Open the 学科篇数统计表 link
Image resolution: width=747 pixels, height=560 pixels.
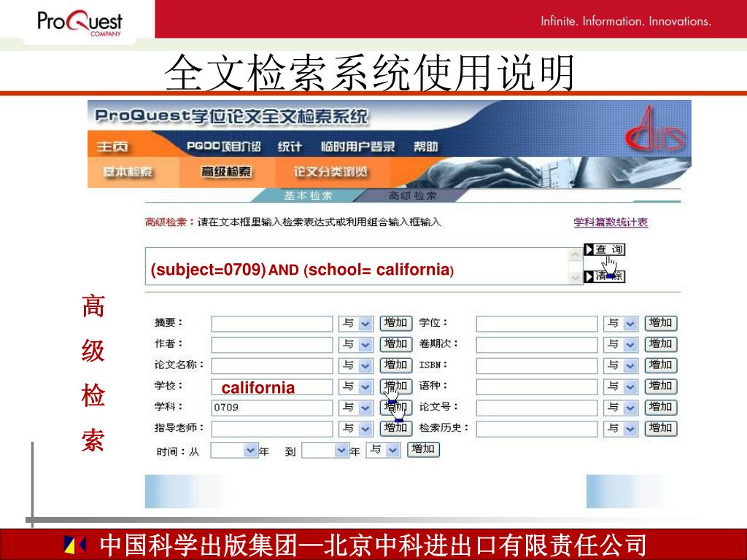(611, 222)
